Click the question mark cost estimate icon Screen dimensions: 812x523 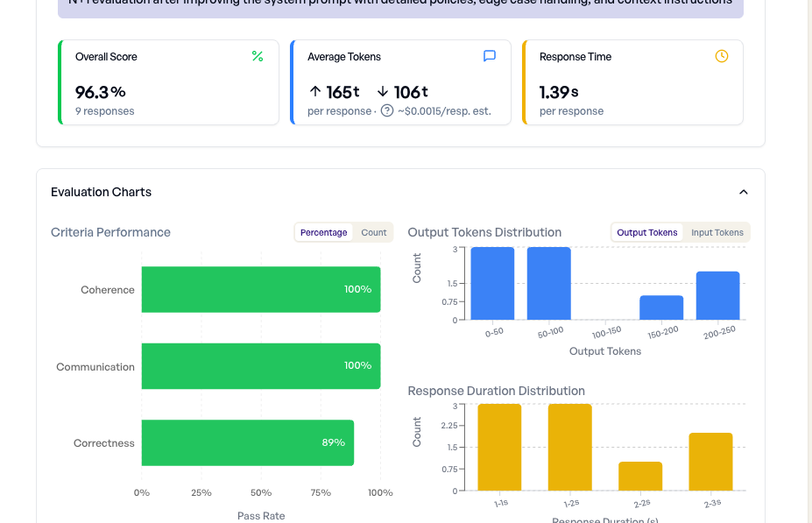387,110
